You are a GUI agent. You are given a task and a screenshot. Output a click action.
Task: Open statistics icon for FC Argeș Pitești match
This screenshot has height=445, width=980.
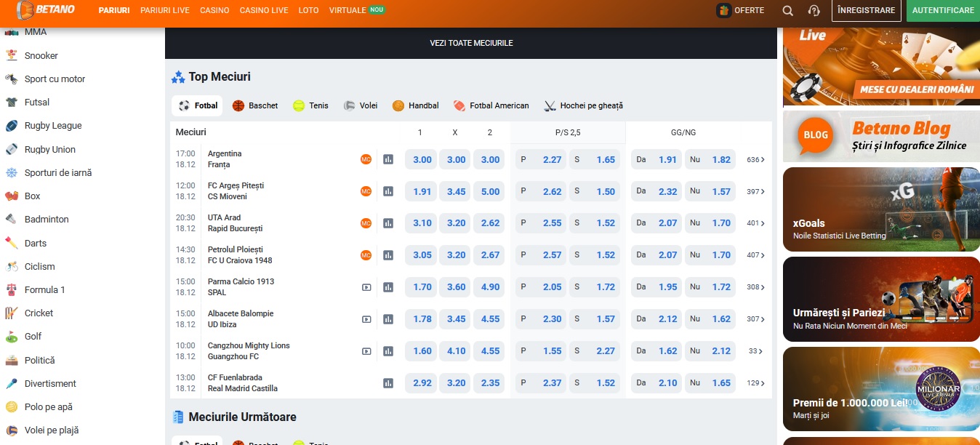click(388, 191)
